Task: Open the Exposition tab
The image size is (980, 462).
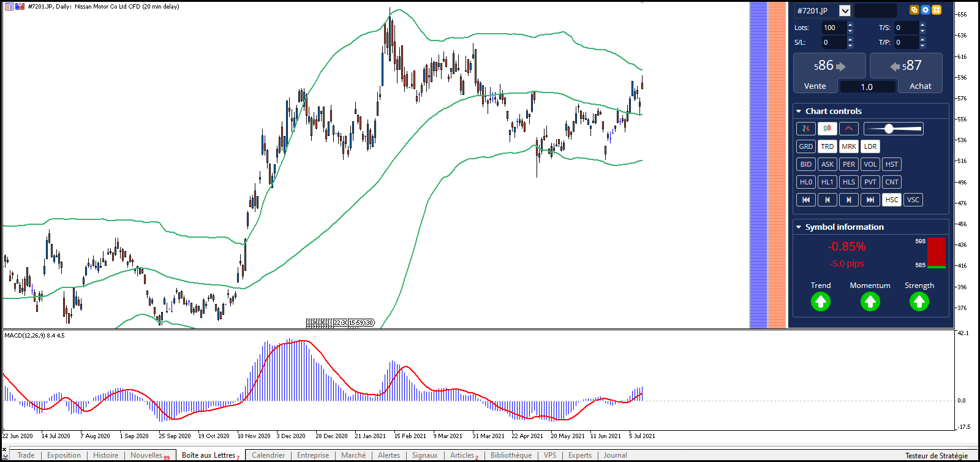Action: tap(64, 455)
